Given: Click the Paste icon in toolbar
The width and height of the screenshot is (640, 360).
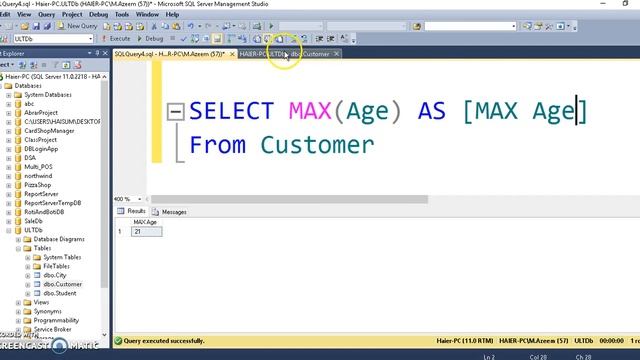Looking at the screenshot, I should [x=176, y=27].
